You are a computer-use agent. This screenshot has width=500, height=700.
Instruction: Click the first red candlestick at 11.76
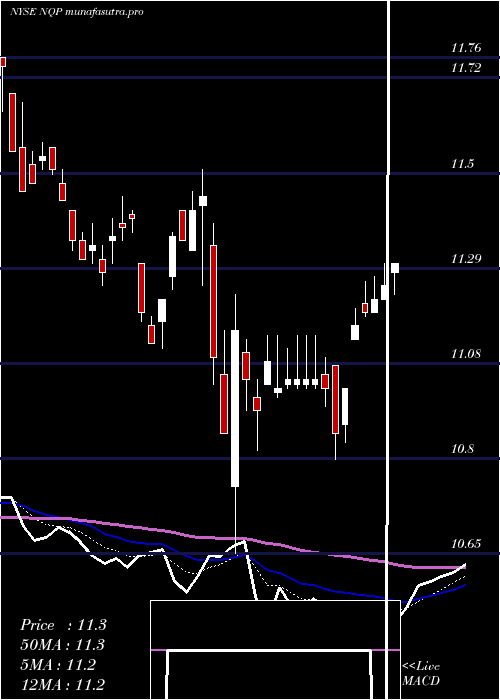click(3, 62)
